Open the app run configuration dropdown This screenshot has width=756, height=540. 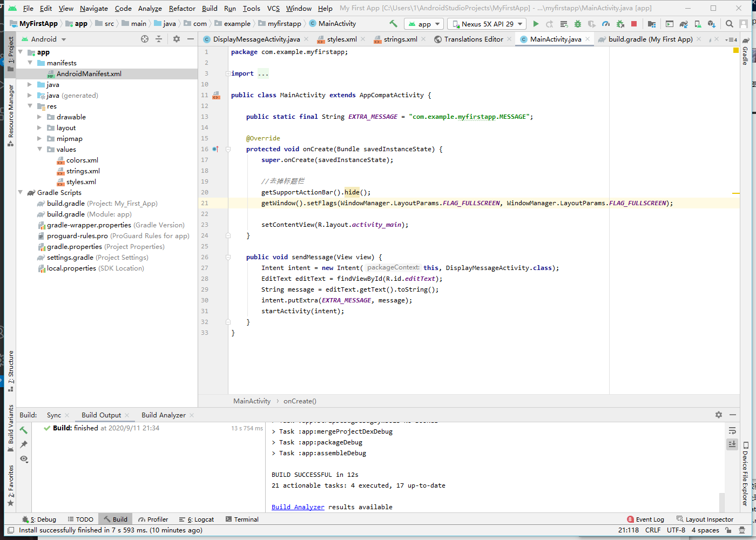click(x=424, y=24)
